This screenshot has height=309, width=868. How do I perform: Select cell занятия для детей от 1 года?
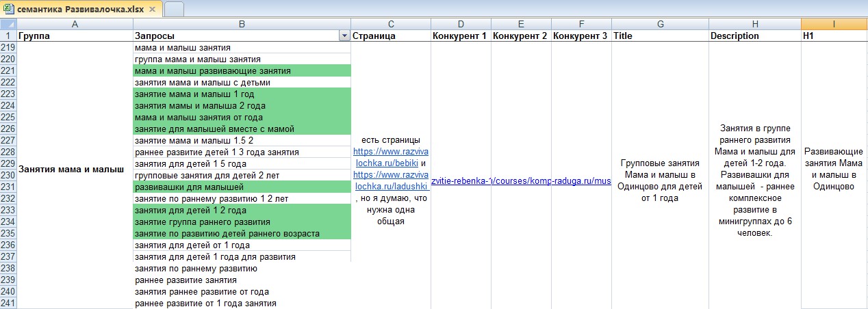click(242, 245)
